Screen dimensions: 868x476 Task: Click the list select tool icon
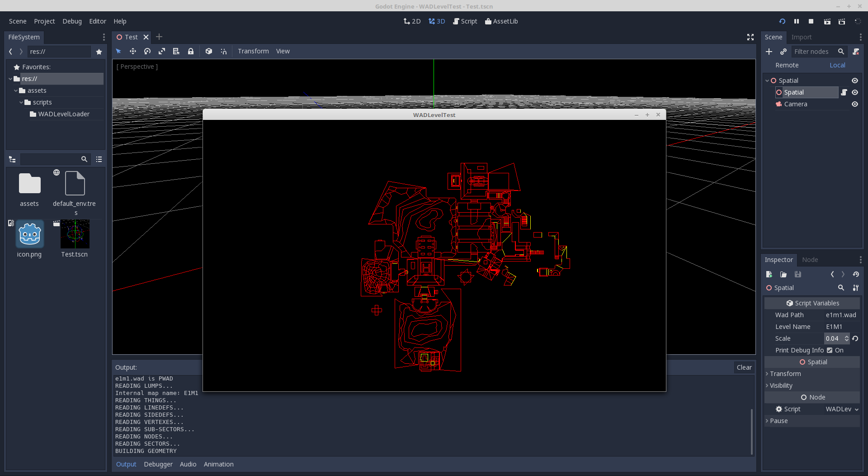point(176,51)
